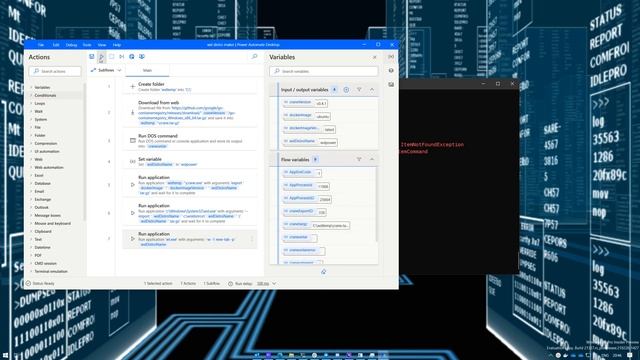Select the Set variable action step
This screenshot has width=640, height=360.
190,162
